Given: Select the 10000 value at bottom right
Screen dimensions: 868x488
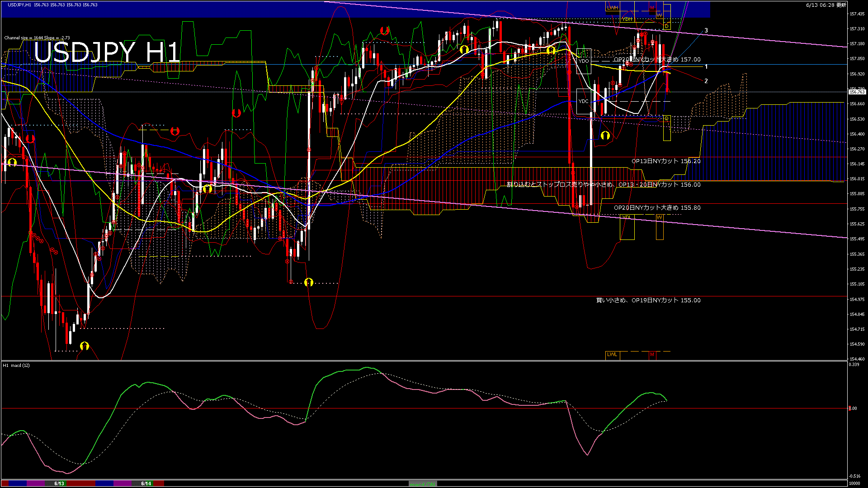Looking at the screenshot, I should point(854,483).
